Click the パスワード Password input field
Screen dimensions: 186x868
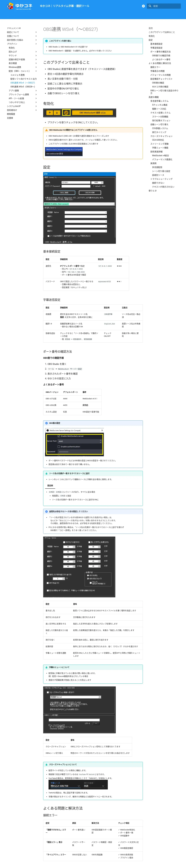point(76,186)
